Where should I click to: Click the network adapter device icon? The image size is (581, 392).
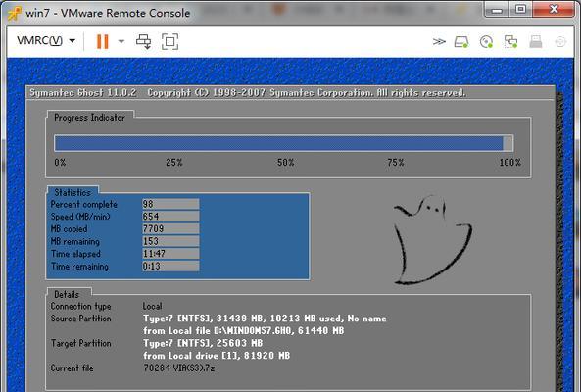[510, 42]
